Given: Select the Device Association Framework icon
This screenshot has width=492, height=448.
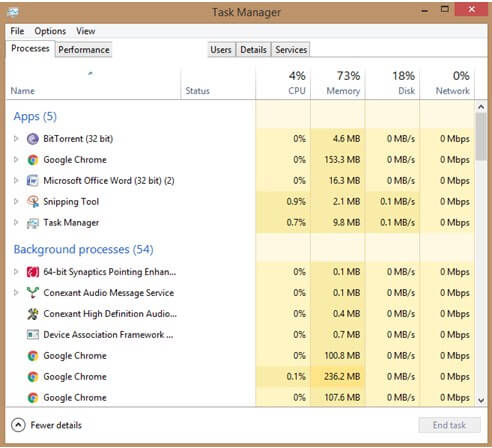Looking at the screenshot, I should pyautogui.click(x=33, y=334).
